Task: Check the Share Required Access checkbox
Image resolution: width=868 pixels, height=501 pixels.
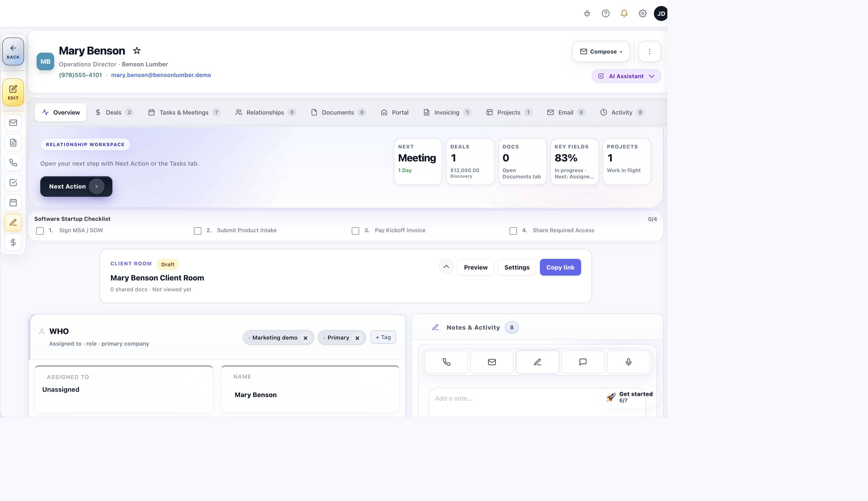Action: pos(513,231)
